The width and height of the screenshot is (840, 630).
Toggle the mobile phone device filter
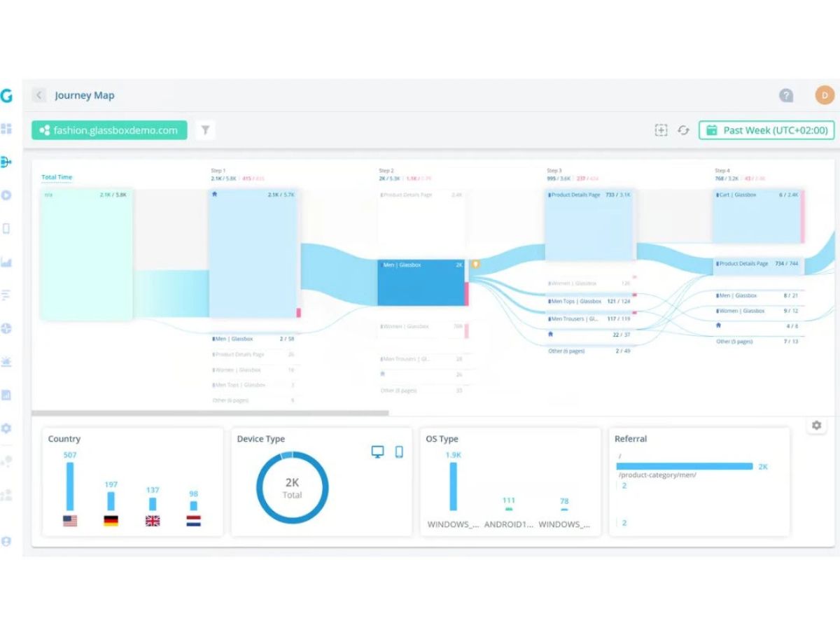[399, 452]
